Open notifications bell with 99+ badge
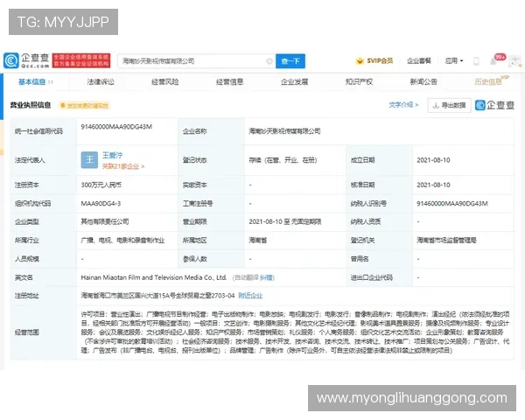Viewport: 525px width, 420px height. point(493,61)
